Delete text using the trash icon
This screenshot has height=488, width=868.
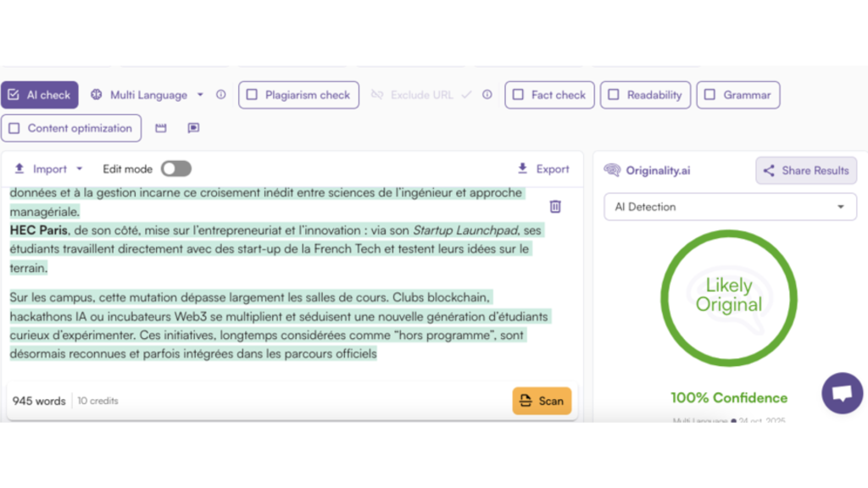pos(555,207)
